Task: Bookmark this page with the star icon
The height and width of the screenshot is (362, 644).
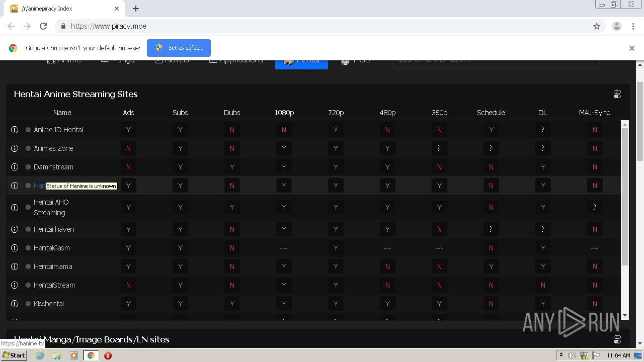Action: [x=597, y=26]
